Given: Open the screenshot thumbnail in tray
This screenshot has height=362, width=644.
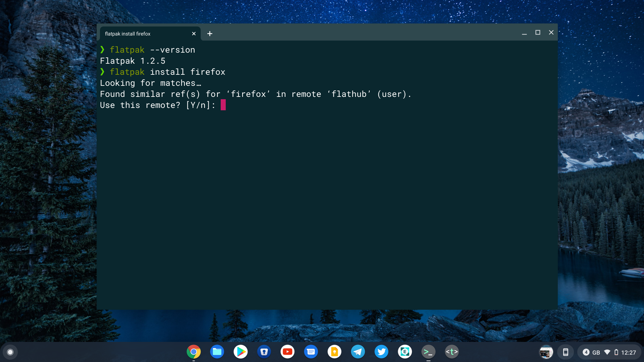Looking at the screenshot, I should coord(546,352).
